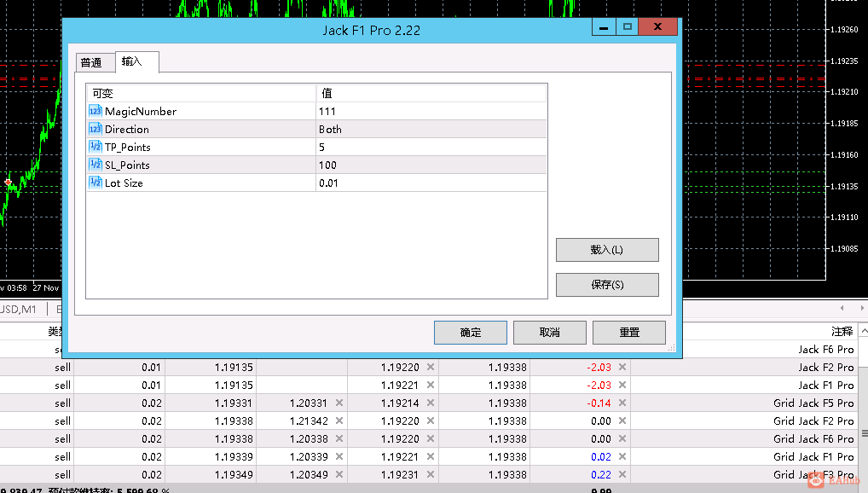Click the 1.19260 price scale label
Screen dimensions: 868x493
coord(844,29)
